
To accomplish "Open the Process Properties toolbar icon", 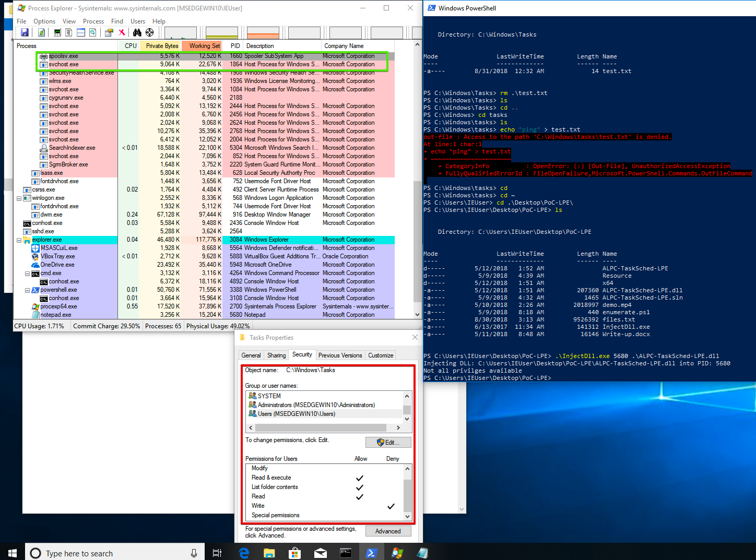I will point(109,32).
